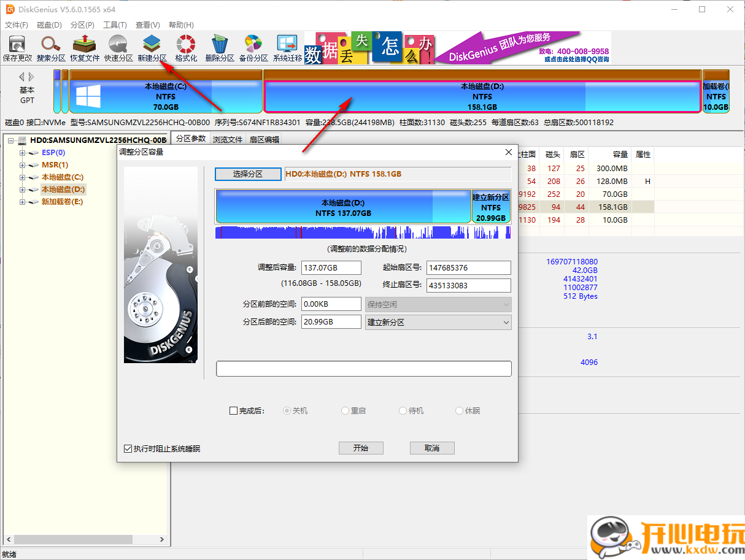Click the 删除分区 (Delete Partition) icon
745x560 pixels.
219,47
